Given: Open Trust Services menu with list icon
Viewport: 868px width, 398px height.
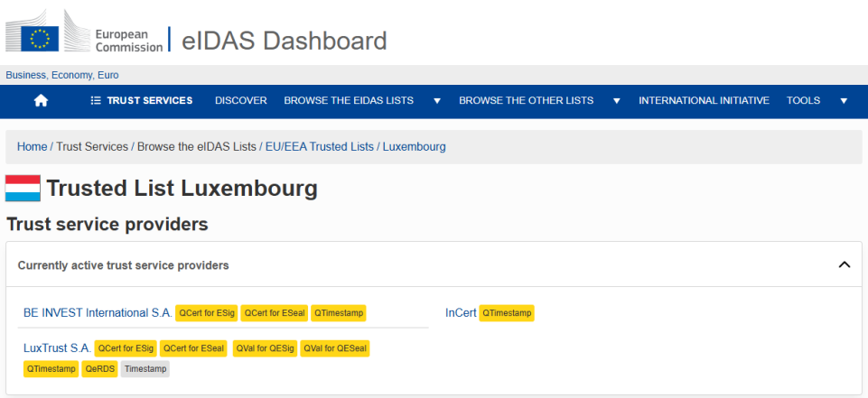Looking at the screenshot, I should (141, 101).
